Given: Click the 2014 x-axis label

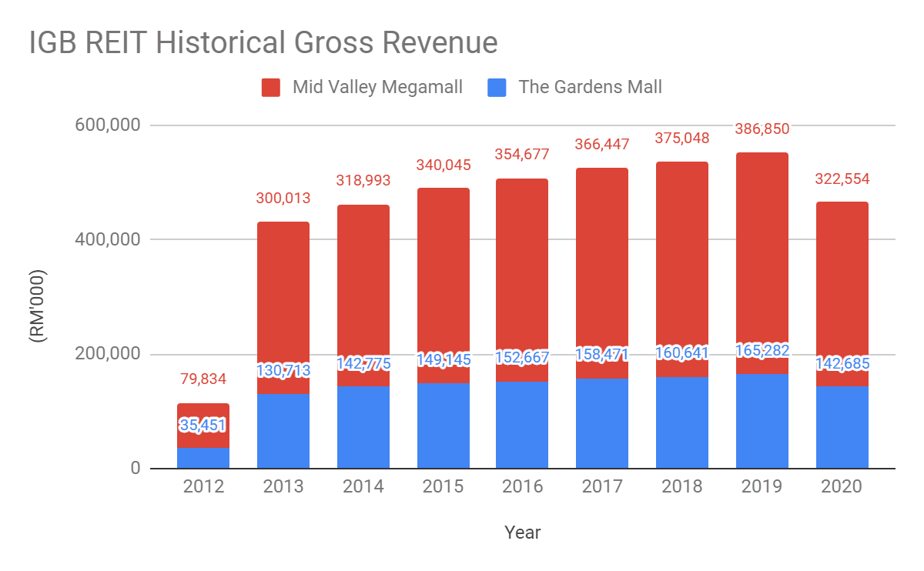Looking at the screenshot, I should tap(363, 487).
